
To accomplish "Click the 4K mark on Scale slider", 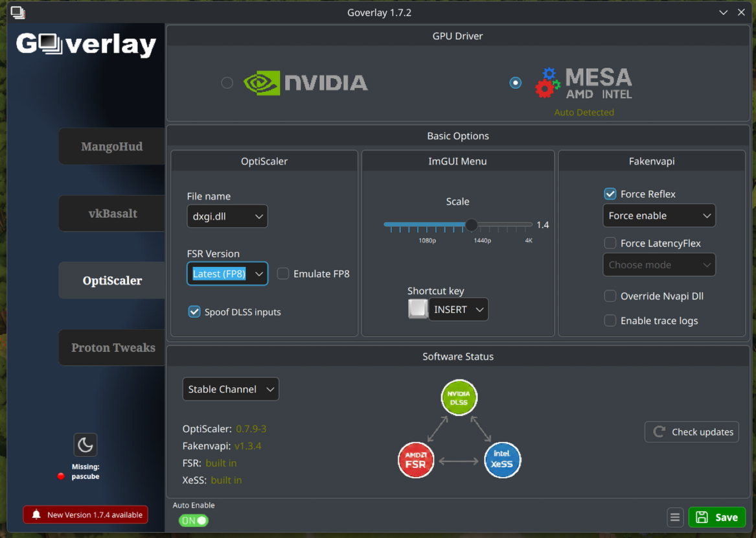I will point(529,240).
